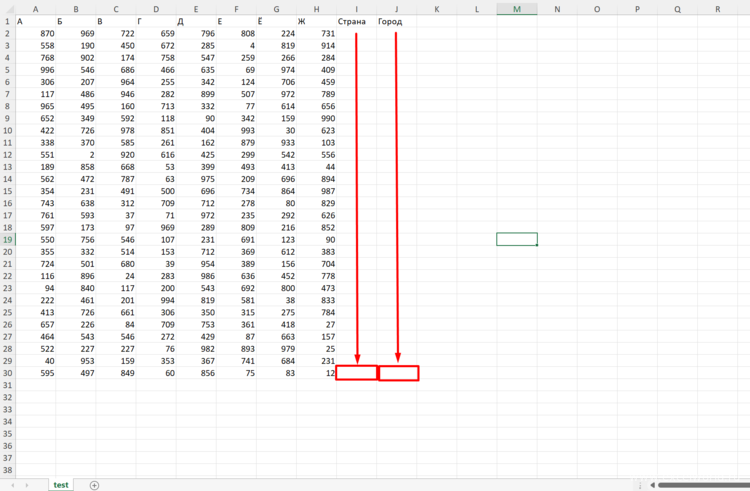This screenshot has height=491, width=750.
Task: Click cell F5 with value 69
Action: point(236,70)
